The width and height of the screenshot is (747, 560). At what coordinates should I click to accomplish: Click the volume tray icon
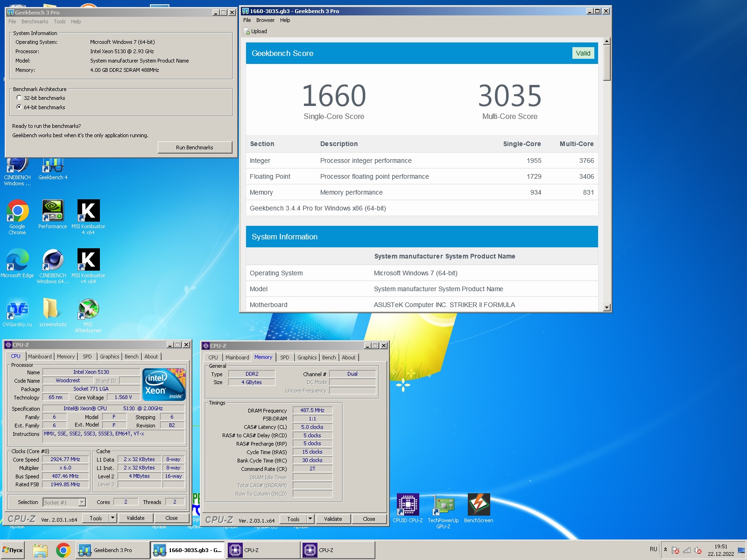point(698,550)
